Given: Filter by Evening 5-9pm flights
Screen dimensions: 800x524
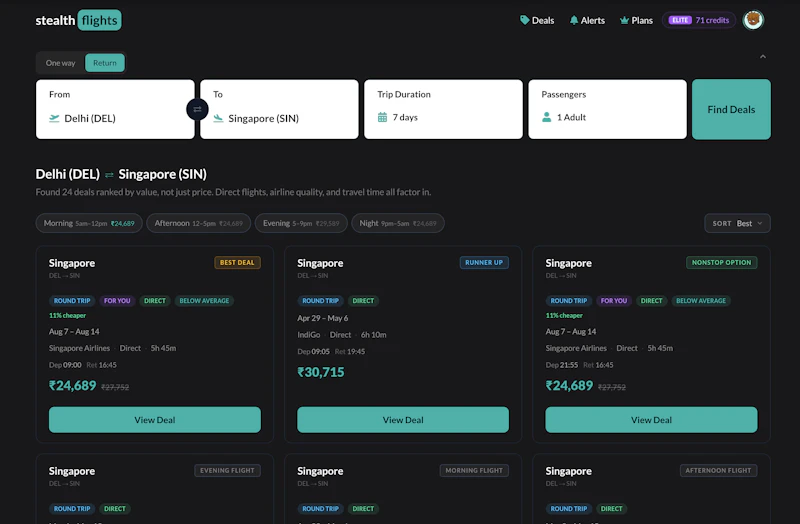Looking at the screenshot, I should (x=301, y=223).
